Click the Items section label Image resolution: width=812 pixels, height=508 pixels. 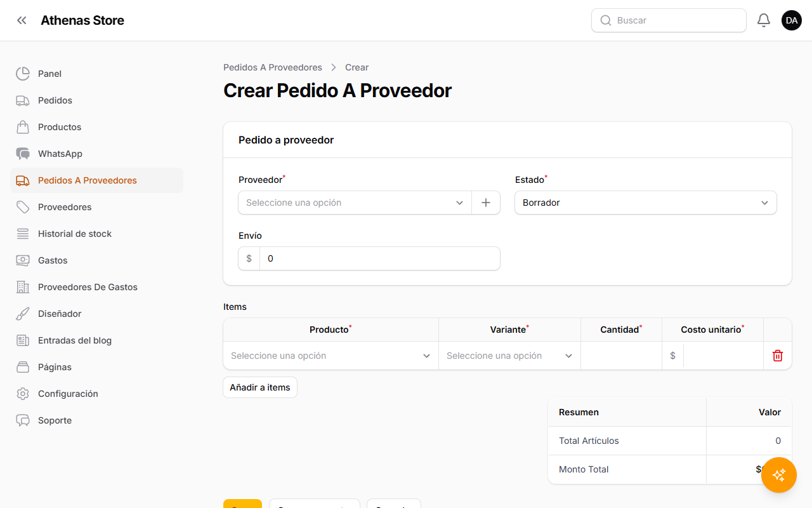235,307
